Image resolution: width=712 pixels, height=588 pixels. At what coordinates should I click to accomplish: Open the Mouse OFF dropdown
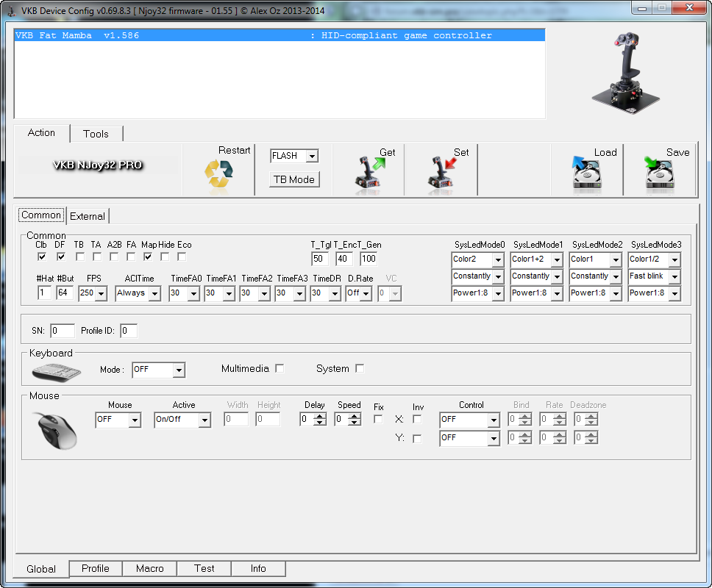(x=135, y=420)
